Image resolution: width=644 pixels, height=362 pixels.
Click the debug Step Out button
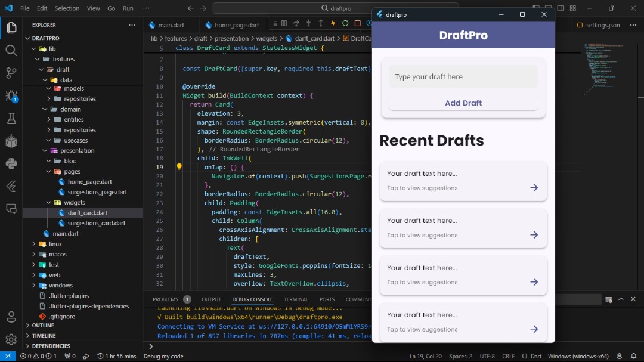click(321, 23)
